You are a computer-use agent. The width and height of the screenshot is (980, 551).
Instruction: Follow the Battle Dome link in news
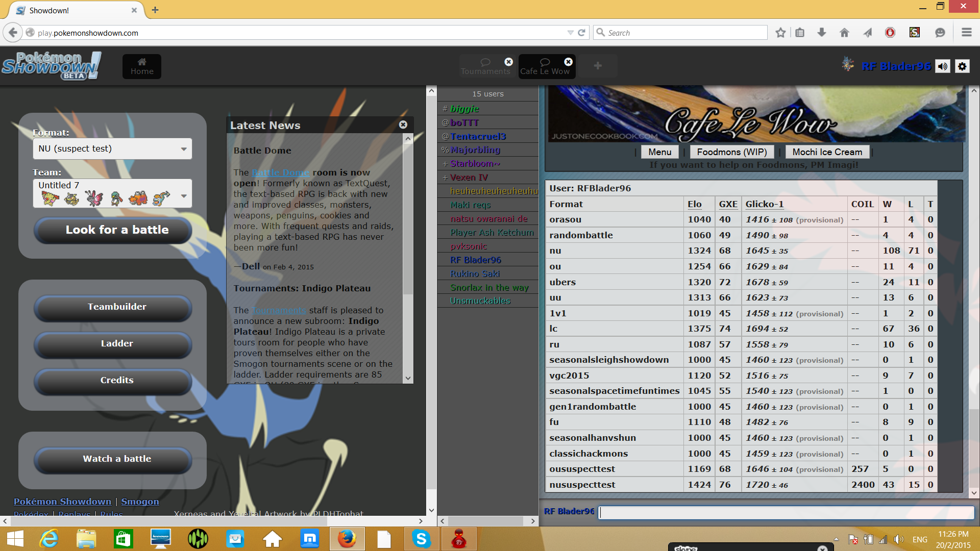(281, 172)
